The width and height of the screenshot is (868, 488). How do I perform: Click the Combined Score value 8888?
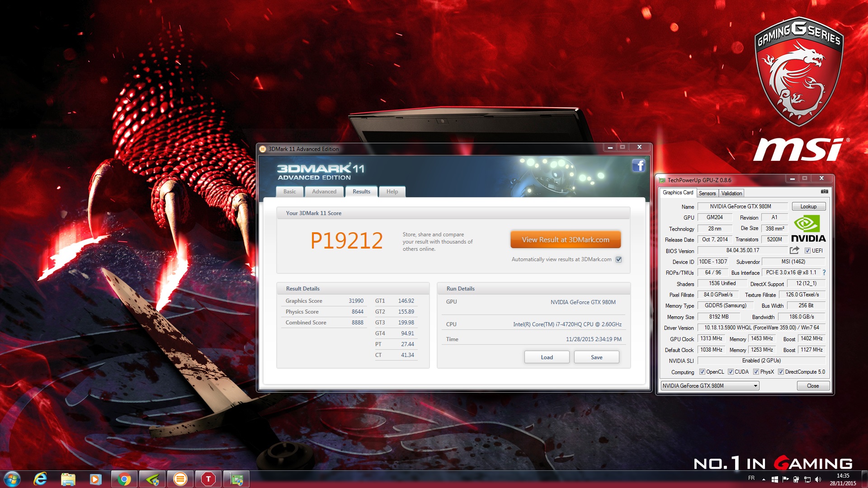[358, 323]
